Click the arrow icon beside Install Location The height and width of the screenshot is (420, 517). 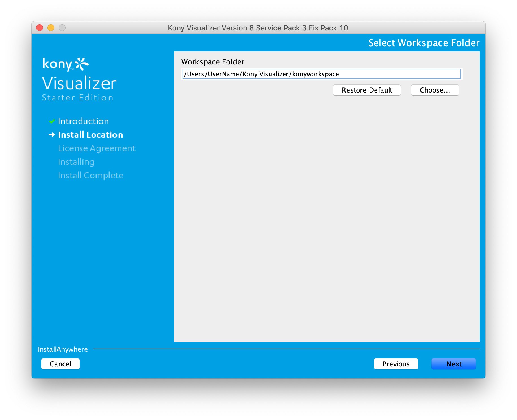click(52, 135)
